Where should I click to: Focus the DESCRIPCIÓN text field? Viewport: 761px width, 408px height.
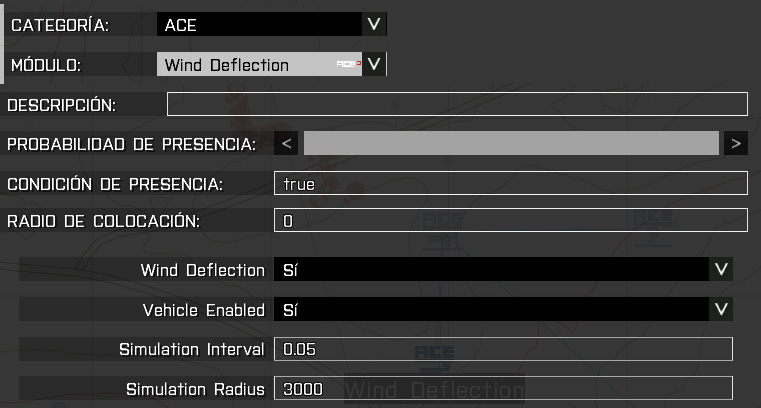457,104
